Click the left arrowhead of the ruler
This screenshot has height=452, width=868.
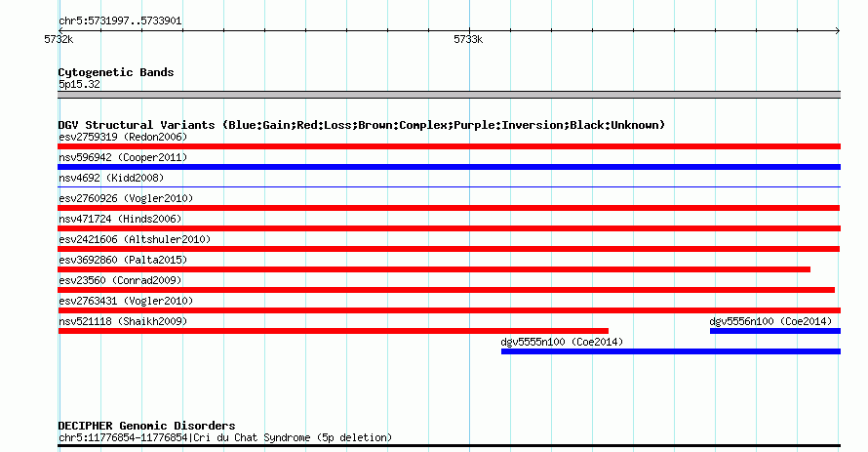tap(60, 30)
